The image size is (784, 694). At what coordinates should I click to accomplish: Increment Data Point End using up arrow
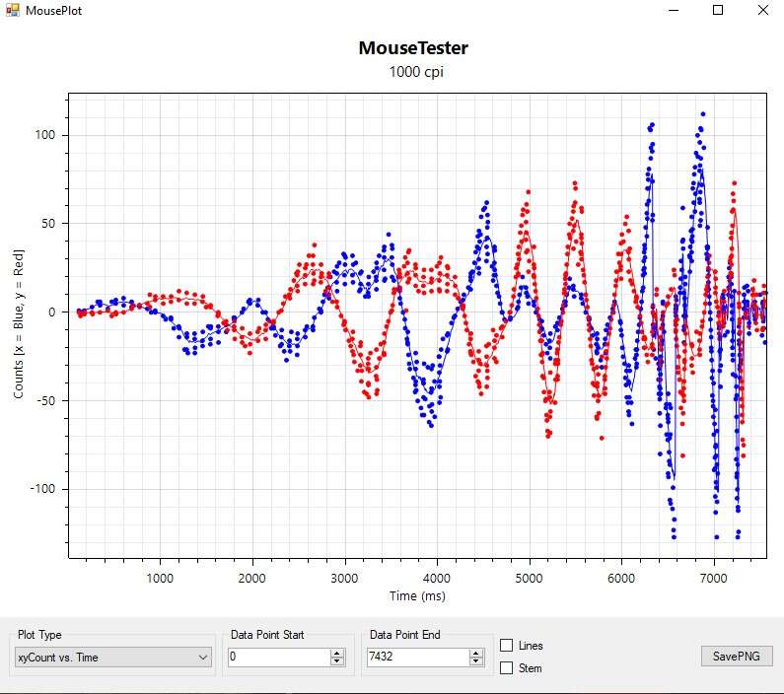point(477,653)
